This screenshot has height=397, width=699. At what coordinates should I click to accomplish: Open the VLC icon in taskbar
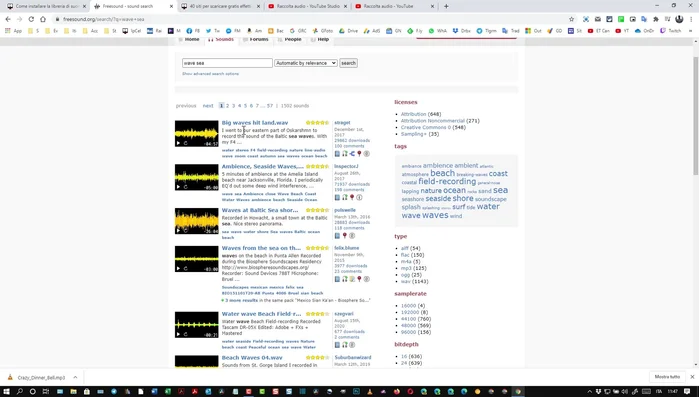point(370,392)
